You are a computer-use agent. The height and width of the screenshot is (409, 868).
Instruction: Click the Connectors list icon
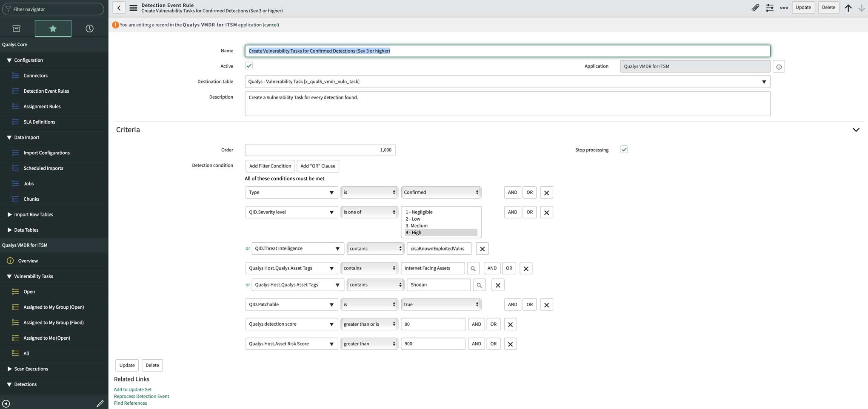pos(15,76)
